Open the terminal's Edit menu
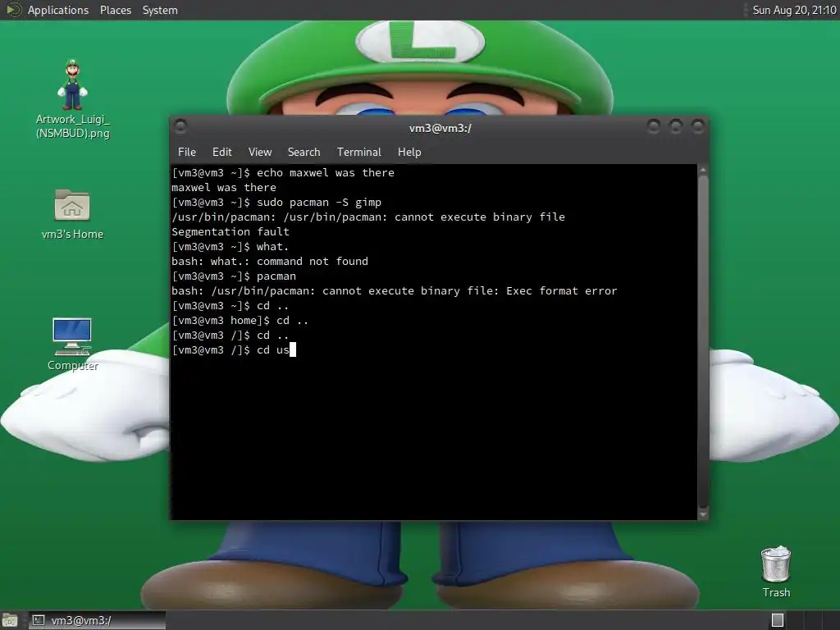 (x=221, y=152)
